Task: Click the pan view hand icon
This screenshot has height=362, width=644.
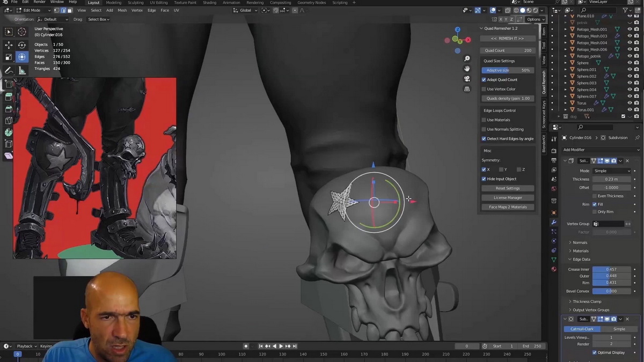Action: (467, 69)
